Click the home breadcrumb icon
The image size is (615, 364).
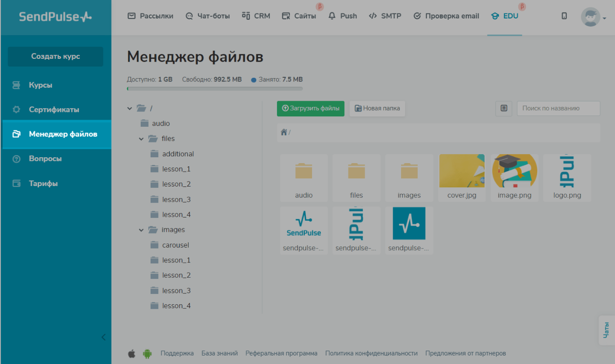[284, 132]
